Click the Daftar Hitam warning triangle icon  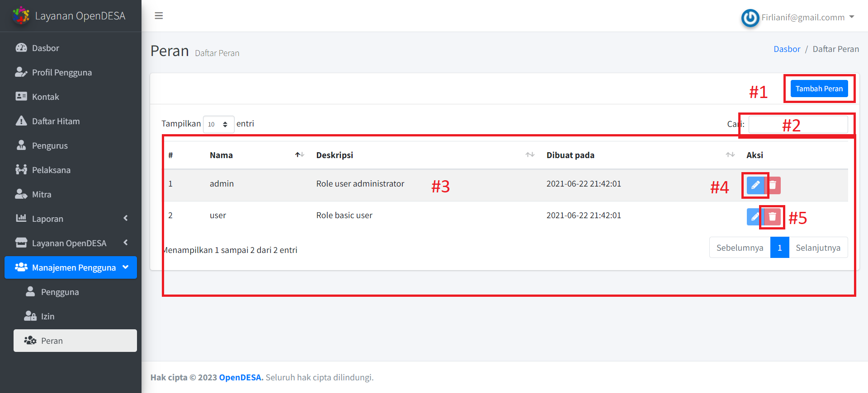pyautogui.click(x=21, y=121)
